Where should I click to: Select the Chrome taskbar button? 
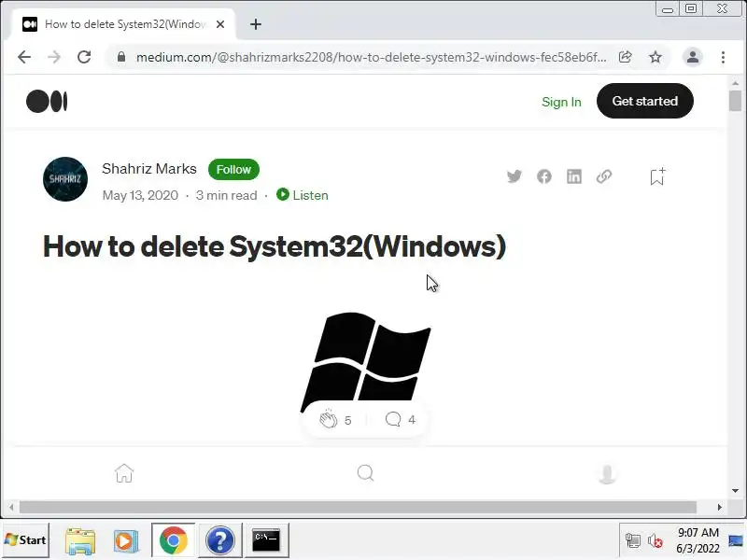coord(174,540)
